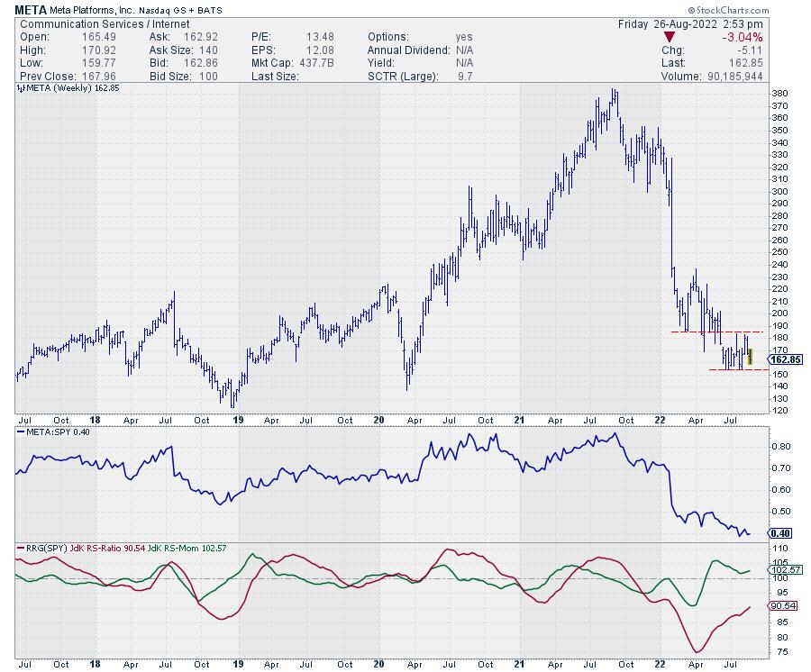
Task: Click the red 90.54 RS-Ratio value tag
Action: click(x=781, y=607)
